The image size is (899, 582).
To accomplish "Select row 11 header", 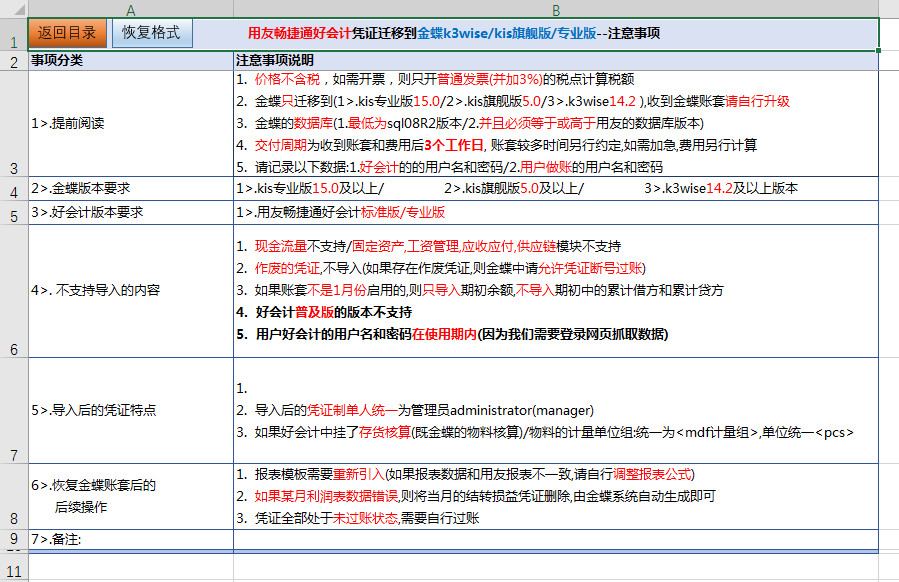I will click(13, 571).
